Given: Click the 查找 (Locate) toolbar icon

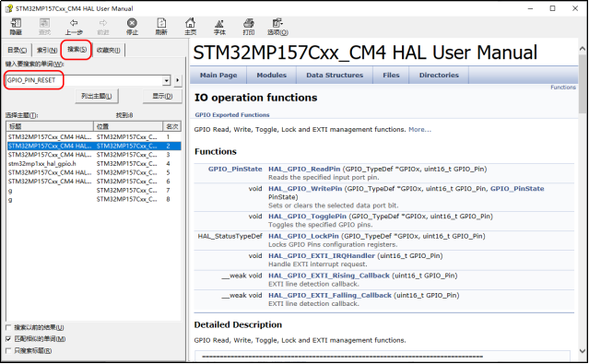Looking at the screenshot, I should pos(44,27).
